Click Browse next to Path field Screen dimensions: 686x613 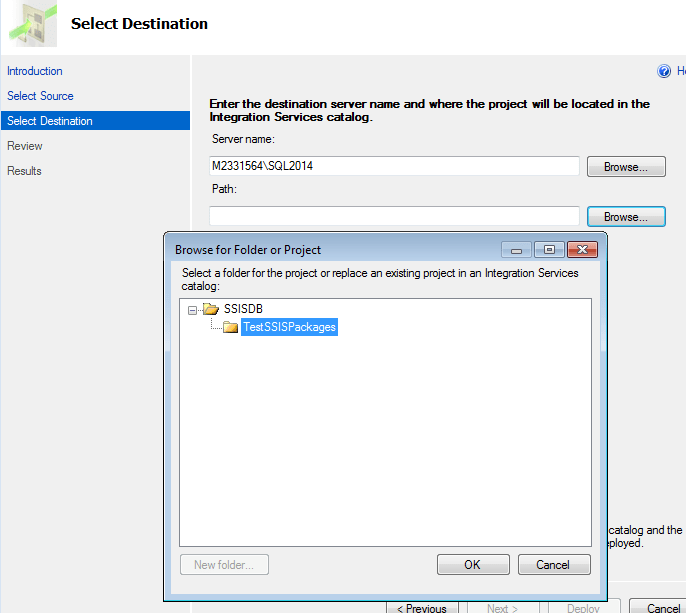pos(626,216)
